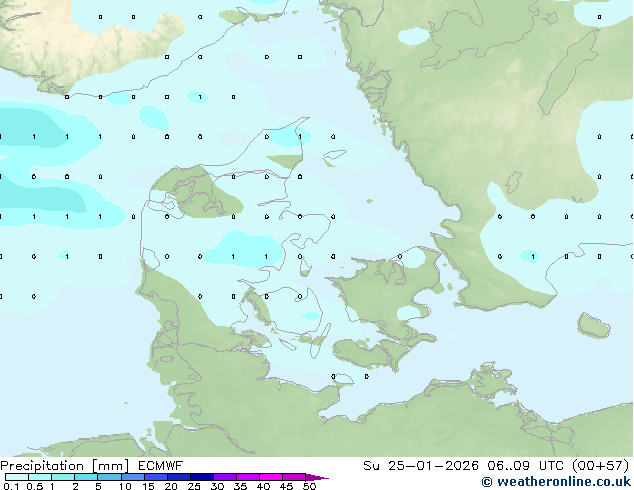Select the 30–35 mm violet legend swatch
This screenshot has height=490, width=634.
pos(224,477)
